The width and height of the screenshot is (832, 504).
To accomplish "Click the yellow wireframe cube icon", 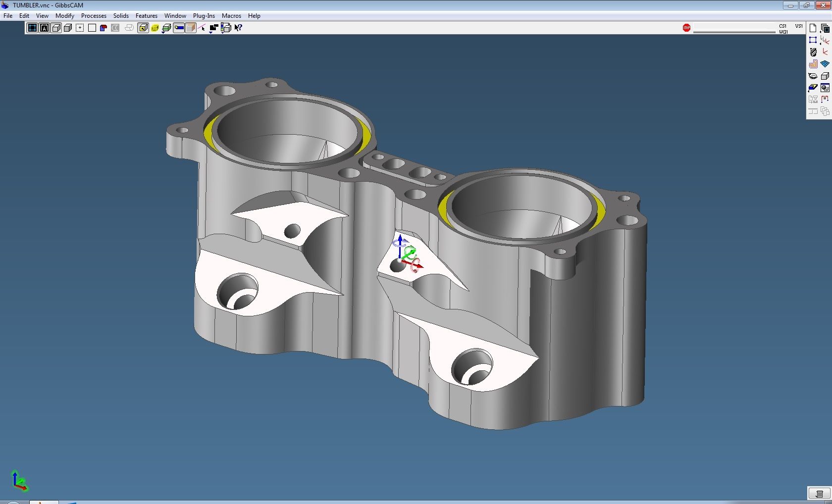I will [155, 28].
